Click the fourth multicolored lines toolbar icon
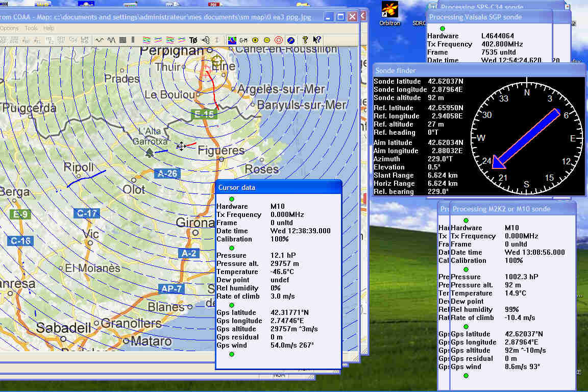This screenshot has width=588, height=392. [182, 40]
